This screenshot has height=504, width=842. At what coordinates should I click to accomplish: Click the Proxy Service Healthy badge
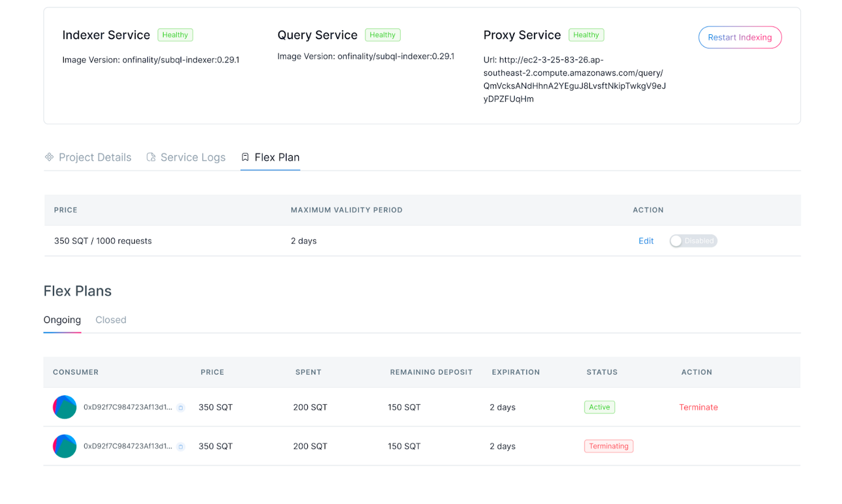click(x=586, y=35)
